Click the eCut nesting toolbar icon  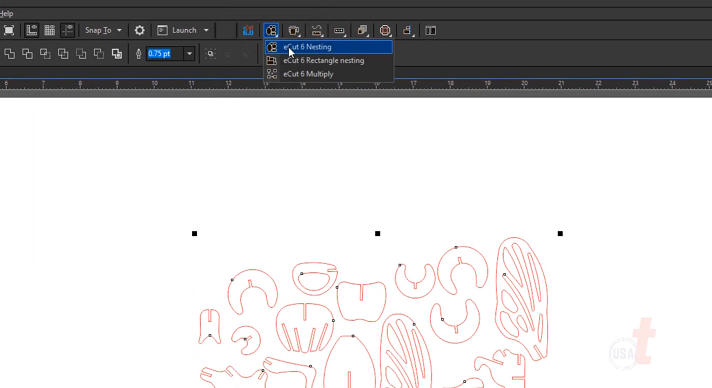(x=271, y=30)
